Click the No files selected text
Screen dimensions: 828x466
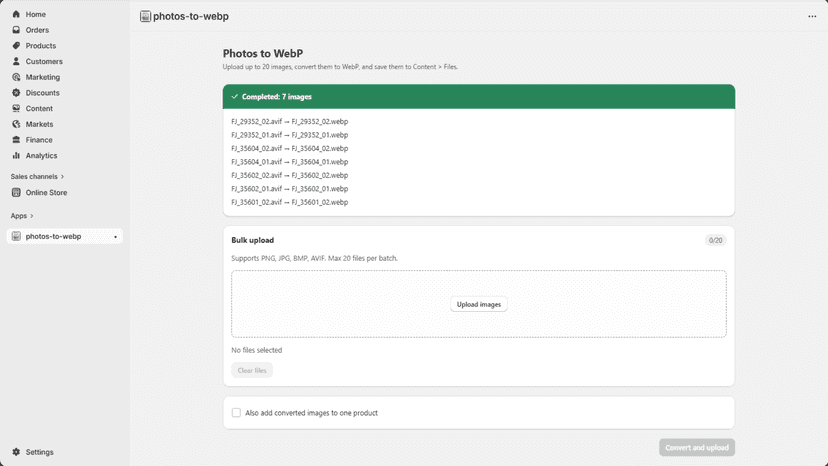(x=257, y=350)
